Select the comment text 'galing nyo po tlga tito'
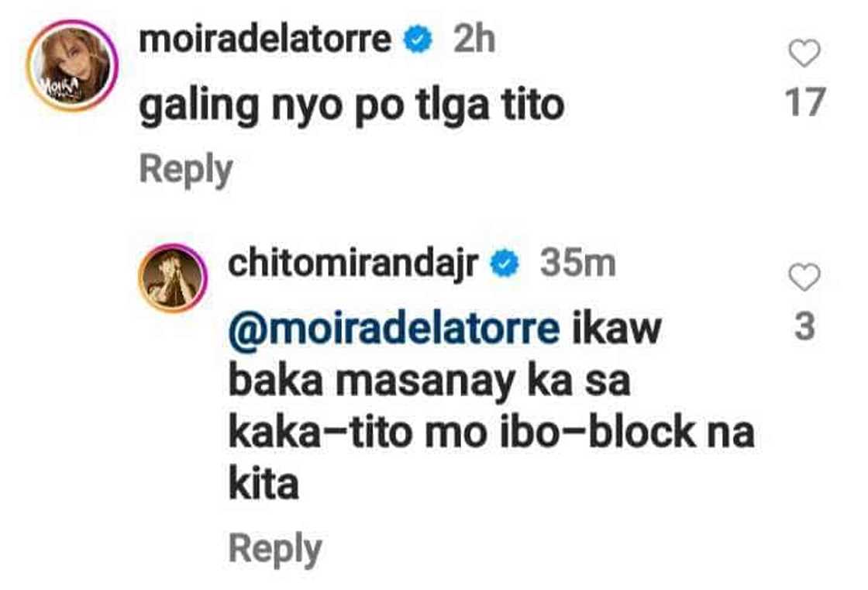 pyautogui.click(x=352, y=106)
